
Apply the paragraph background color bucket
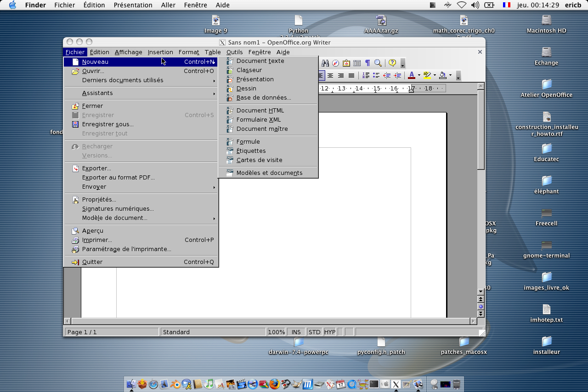(443, 75)
